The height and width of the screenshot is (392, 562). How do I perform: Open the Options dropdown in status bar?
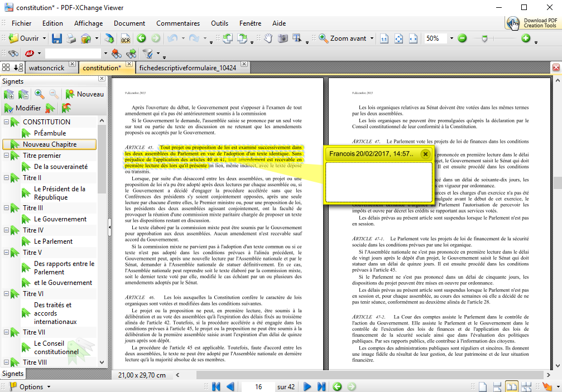(x=31, y=386)
